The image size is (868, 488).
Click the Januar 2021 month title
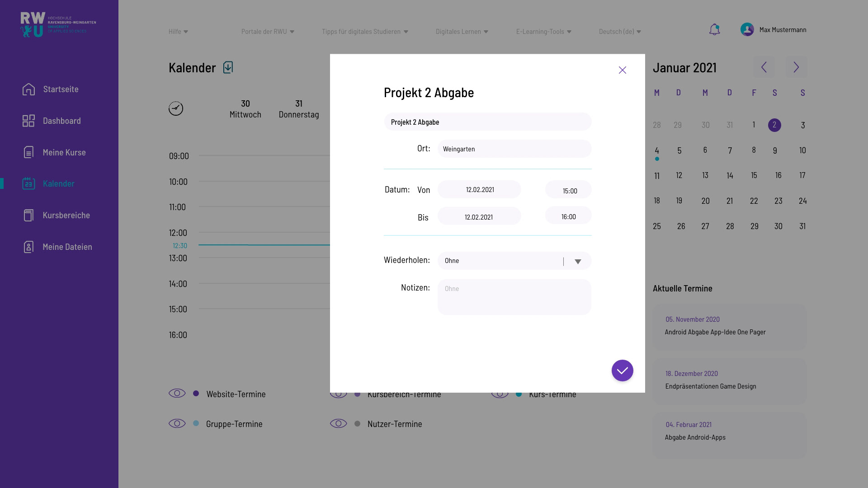pos(684,67)
